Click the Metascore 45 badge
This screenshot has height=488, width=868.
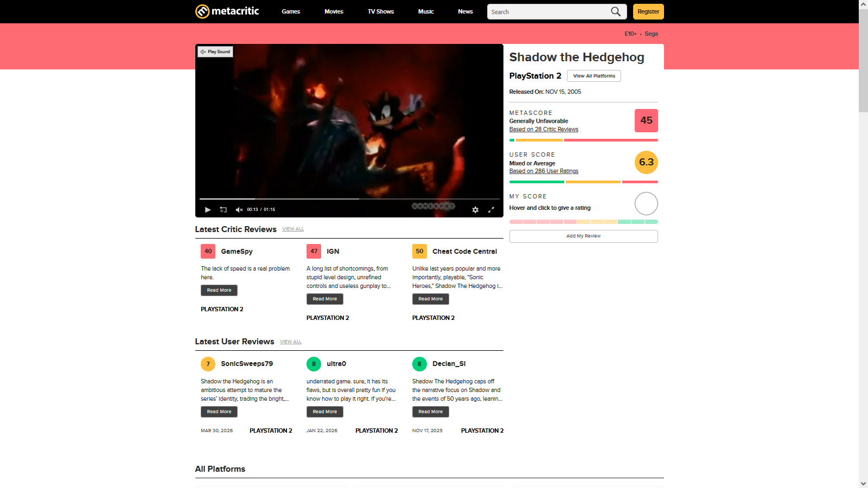point(646,120)
